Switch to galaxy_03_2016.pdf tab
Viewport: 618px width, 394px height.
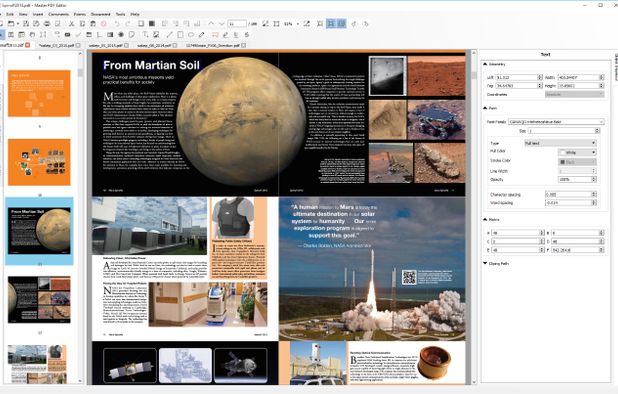coord(56,45)
